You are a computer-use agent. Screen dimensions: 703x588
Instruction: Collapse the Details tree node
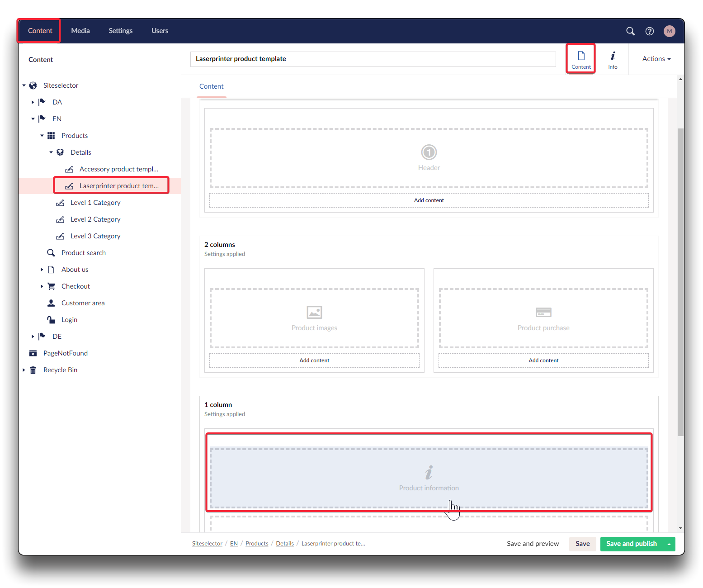pos(51,152)
